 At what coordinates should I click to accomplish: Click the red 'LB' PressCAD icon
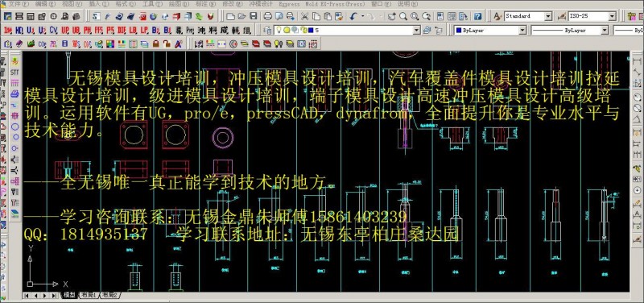pyautogui.click(x=133, y=30)
